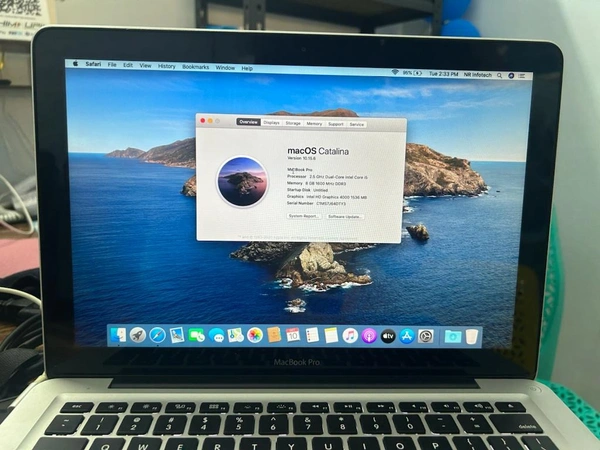This screenshot has height=450, width=600.
Task: Open the Bookmarks menu
Action: click(195, 67)
